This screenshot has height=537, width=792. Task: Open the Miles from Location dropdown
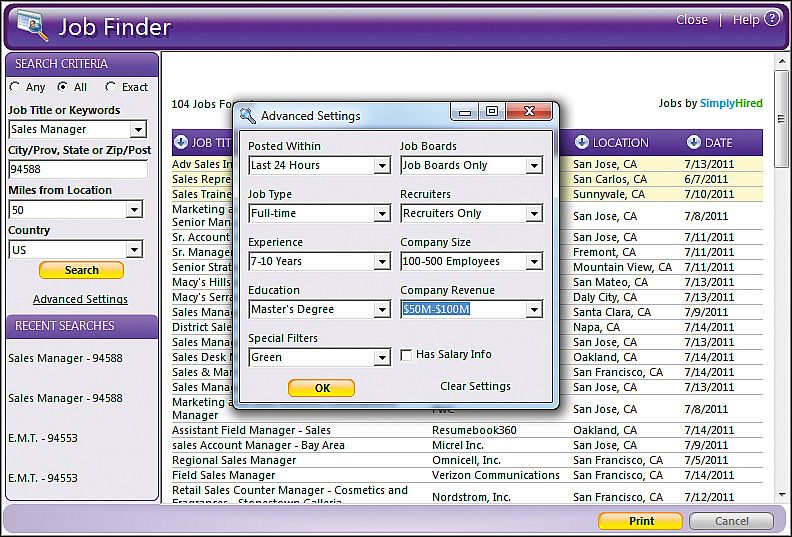click(x=134, y=210)
